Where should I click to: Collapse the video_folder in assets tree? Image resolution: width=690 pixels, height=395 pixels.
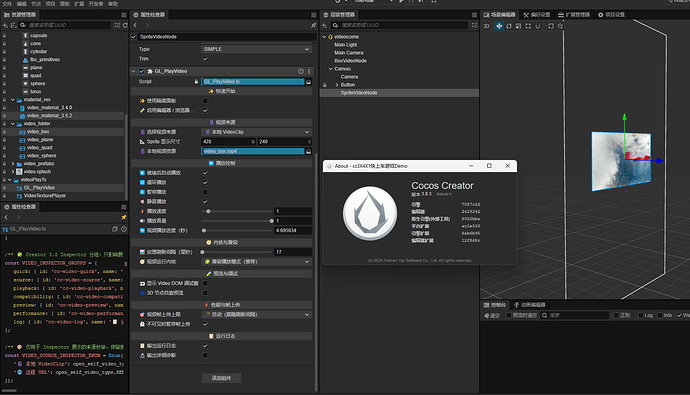(13, 124)
